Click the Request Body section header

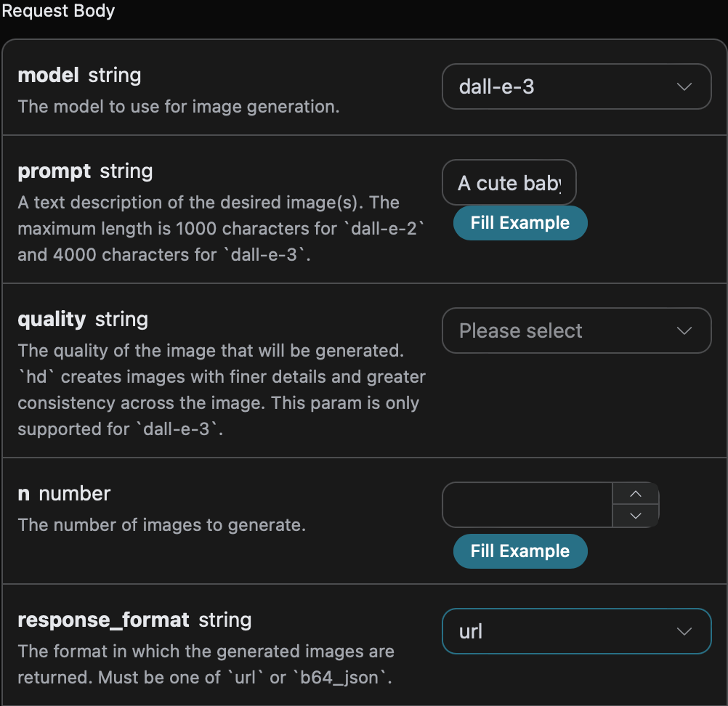pyautogui.click(x=58, y=11)
